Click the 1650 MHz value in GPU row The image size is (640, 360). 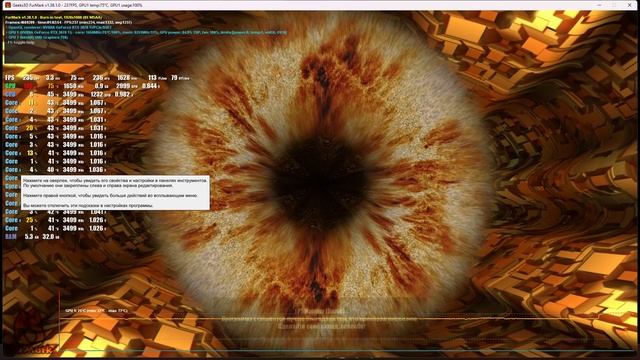[x=70, y=86]
